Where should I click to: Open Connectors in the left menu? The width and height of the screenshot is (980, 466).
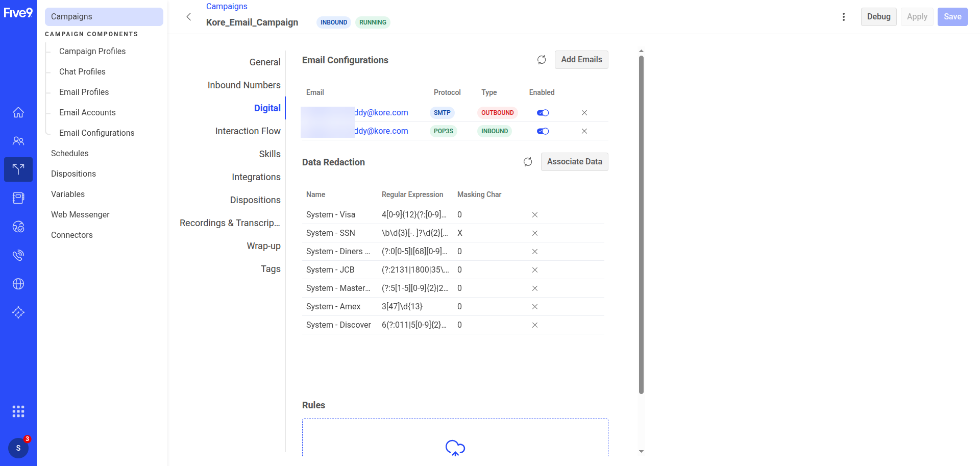pyautogui.click(x=72, y=235)
